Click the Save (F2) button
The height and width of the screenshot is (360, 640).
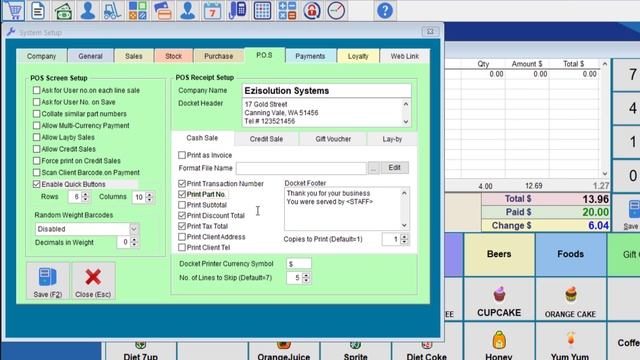pyautogui.click(x=48, y=281)
